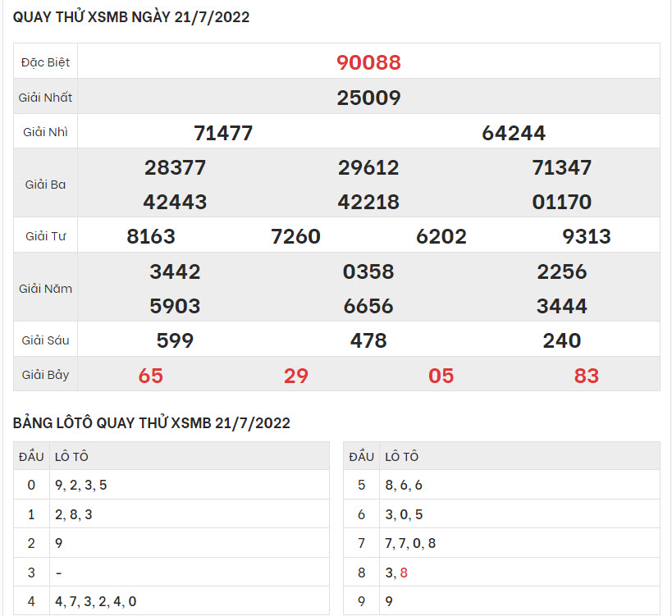Select second prize number 64244
Image resolution: width=672 pixels, height=616 pixels.
(514, 133)
